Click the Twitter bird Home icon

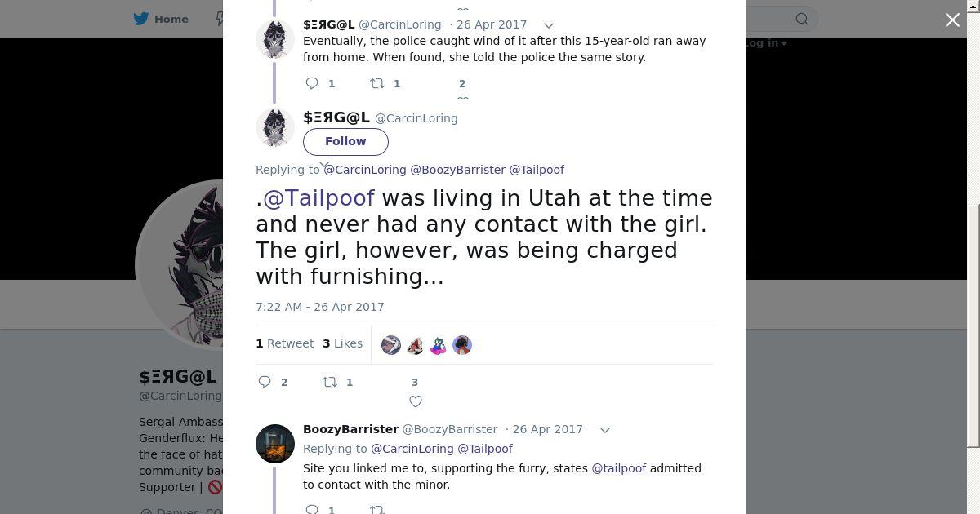141,19
